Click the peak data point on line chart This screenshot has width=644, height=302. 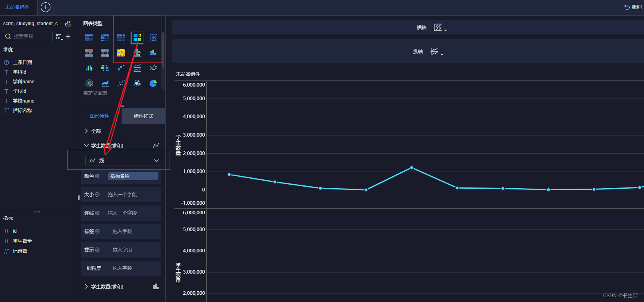(x=412, y=168)
